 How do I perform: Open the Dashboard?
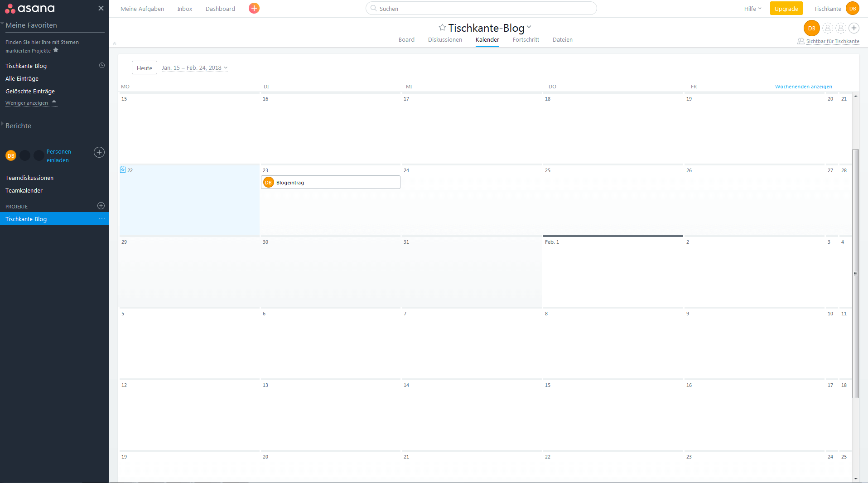coord(220,9)
